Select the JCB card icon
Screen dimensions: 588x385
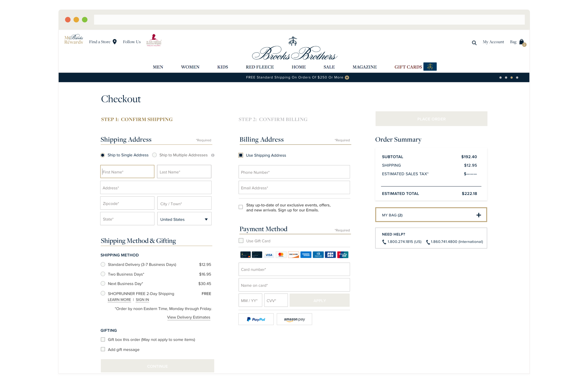330,255
